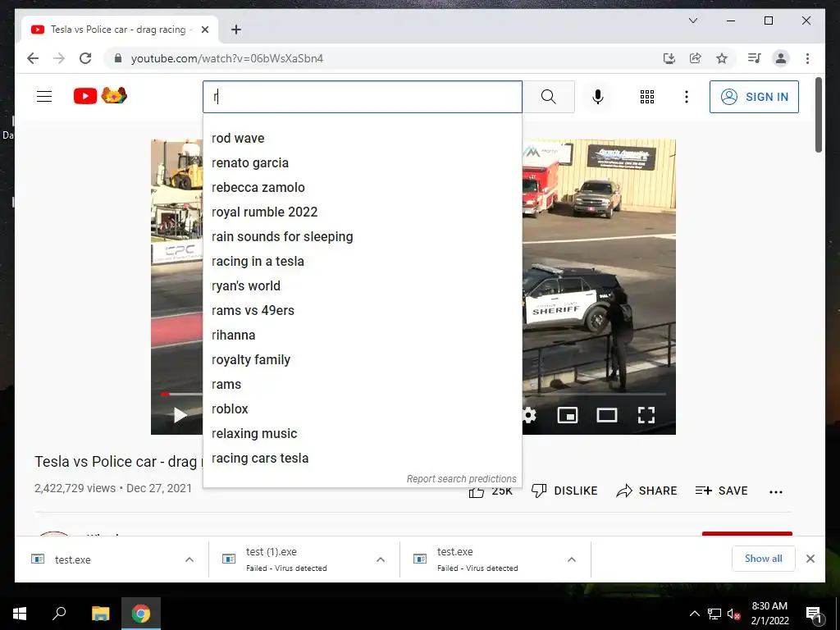Open media controls icon in Chrome toolbar
Viewport: 840px width, 630px height.
pyautogui.click(x=755, y=58)
